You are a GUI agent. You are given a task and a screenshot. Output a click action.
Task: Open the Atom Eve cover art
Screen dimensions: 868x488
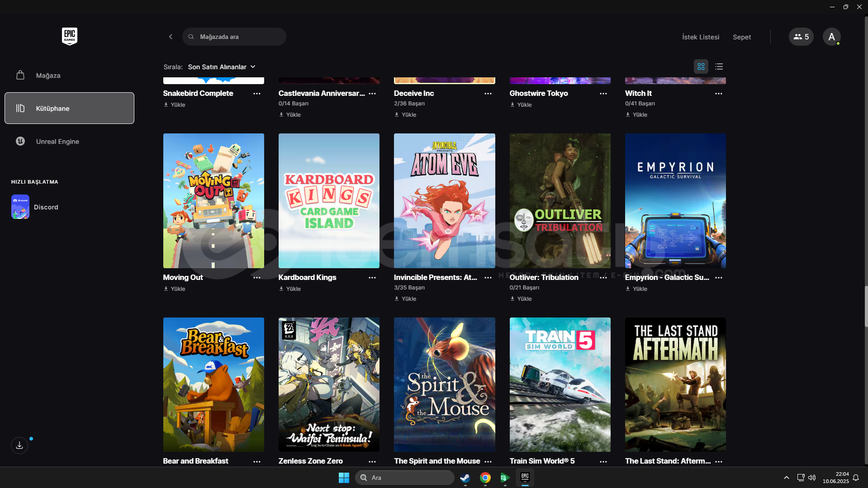point(444,200)
